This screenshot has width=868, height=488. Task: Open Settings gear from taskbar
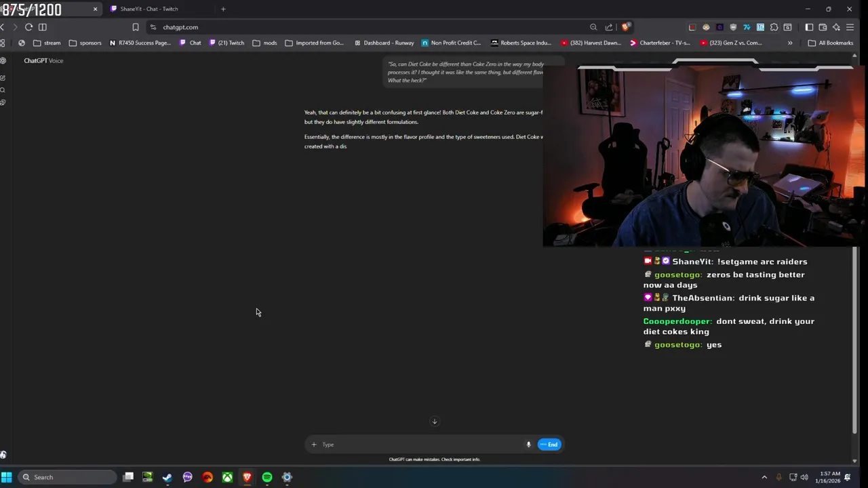point(287,477)
